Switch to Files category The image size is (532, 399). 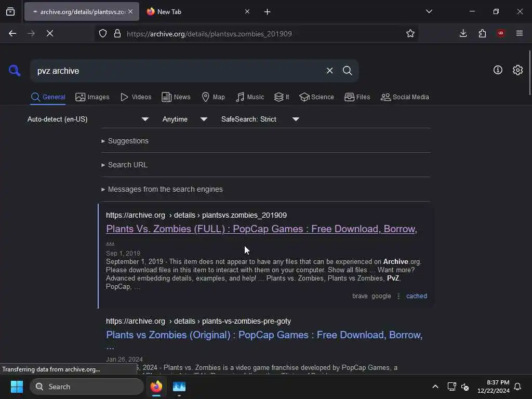click(357, 97)
